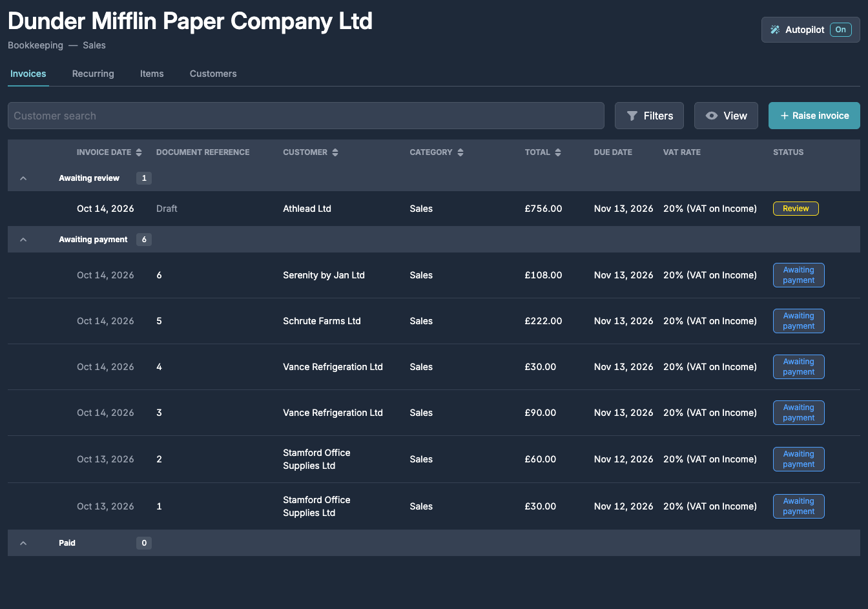Collapse the Awaiting review group
The image size is (868, 609).
23,178
